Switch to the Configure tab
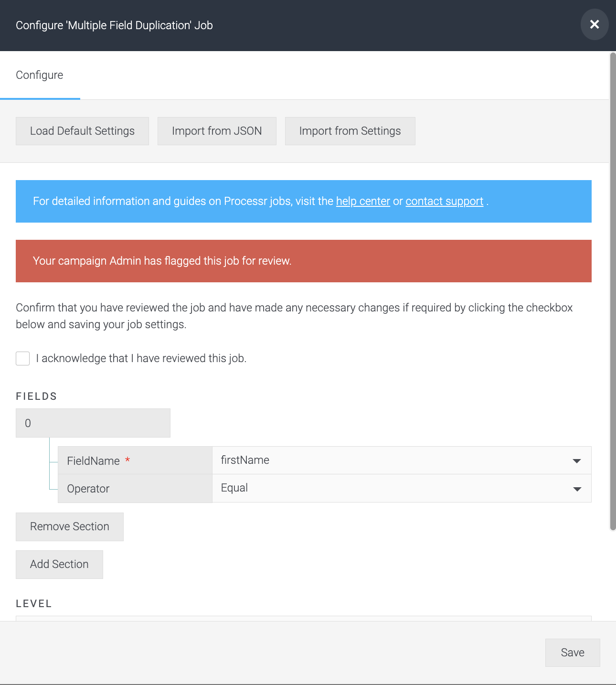Viewport: 616px width, 685px height. pyautogui.click(x=40, y=75)
